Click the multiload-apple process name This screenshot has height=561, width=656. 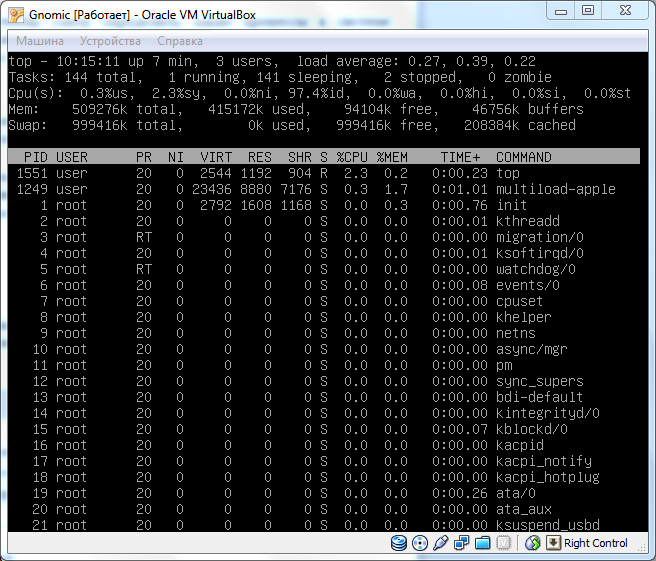tap(556, 189)
